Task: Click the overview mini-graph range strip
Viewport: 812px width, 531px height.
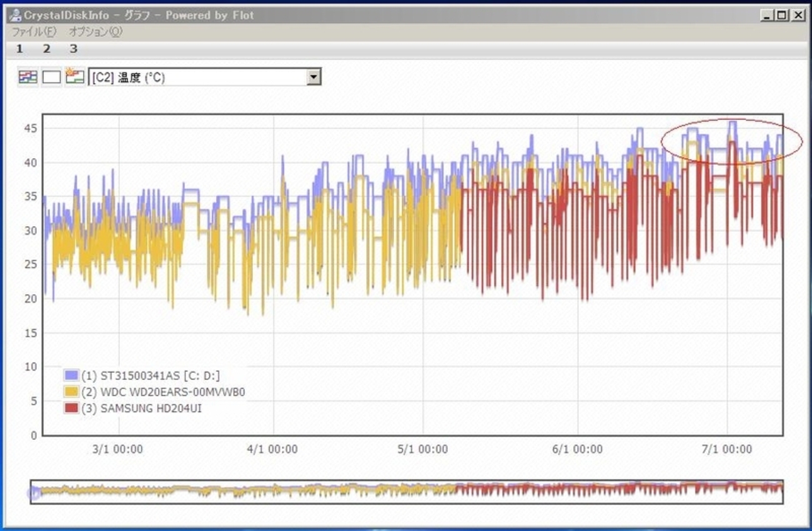Action: (x=406, y=491)
